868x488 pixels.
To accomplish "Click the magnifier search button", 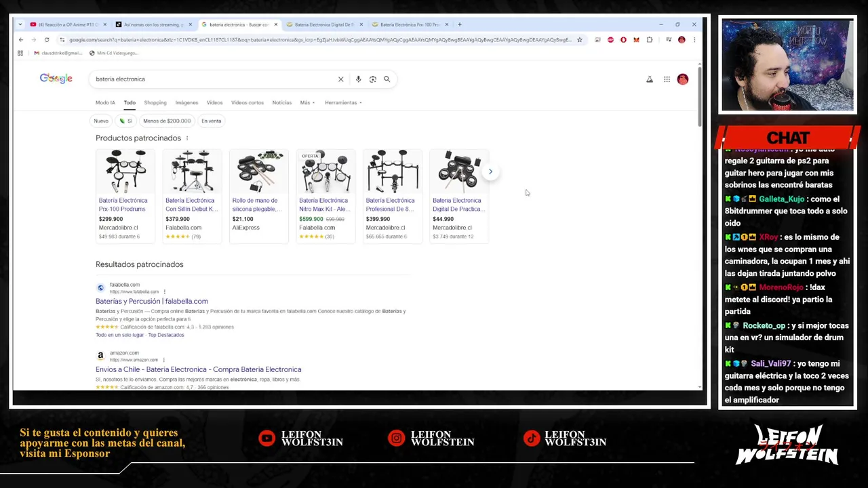I will (x=387, y=79).
